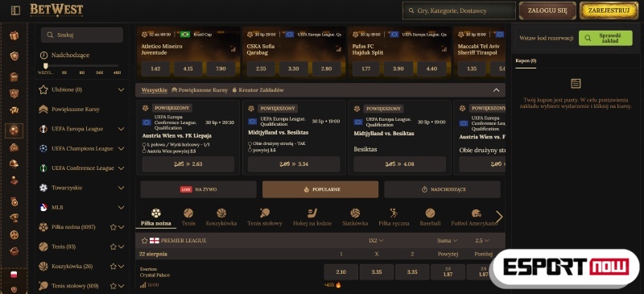Select the Siatkówka volleyball icon tab
The width and height of the screenshot is (644, 294).
(355, 217)
